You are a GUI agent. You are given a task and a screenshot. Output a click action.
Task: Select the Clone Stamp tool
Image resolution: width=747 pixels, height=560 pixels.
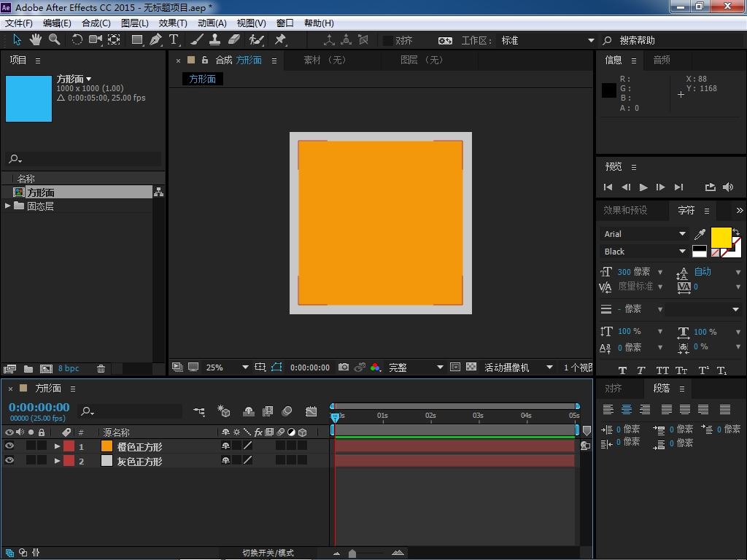pyautogui.click(x=215, y=40)
